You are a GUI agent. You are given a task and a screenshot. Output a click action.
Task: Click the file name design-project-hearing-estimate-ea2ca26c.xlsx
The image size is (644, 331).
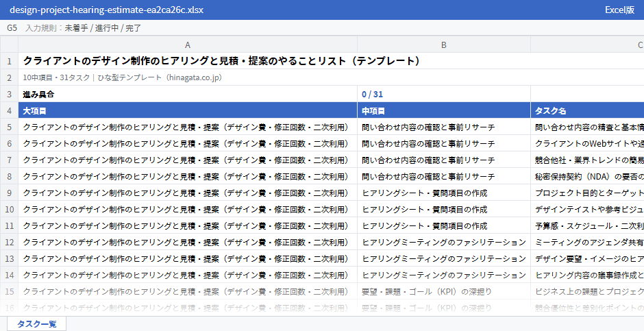(x=106, y=10)
